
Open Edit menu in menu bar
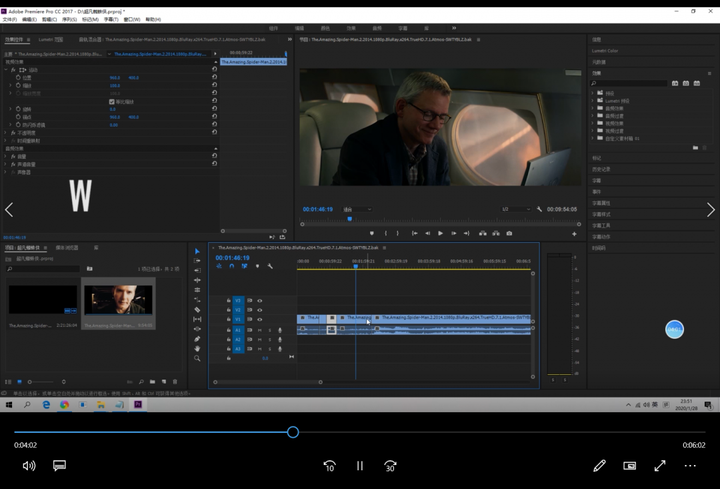coord(29,20)
